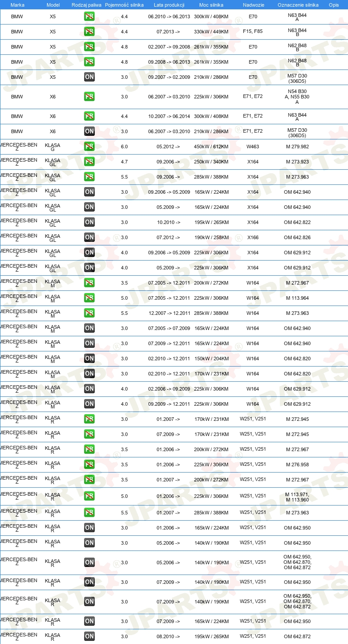Click the ON icon for GL 4.0 09.2006 -> 05.2009
348x644 pixels.
coord(89,253)
